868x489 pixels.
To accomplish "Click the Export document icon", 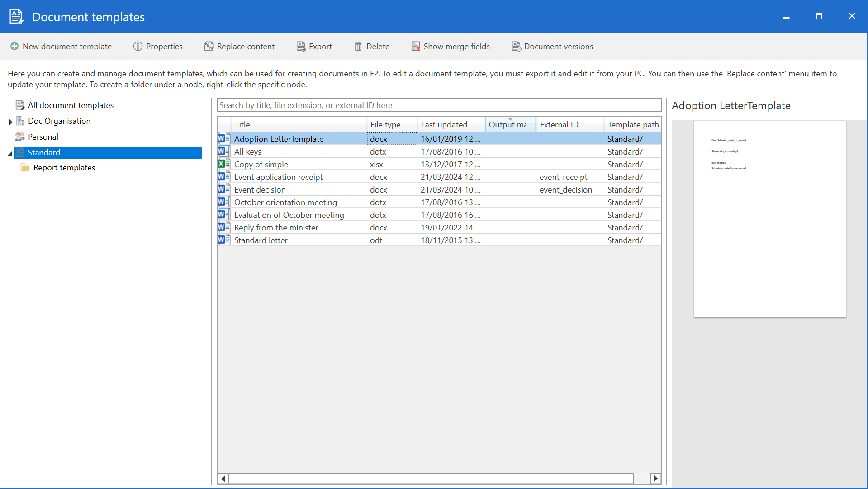I will pos(301,47).
